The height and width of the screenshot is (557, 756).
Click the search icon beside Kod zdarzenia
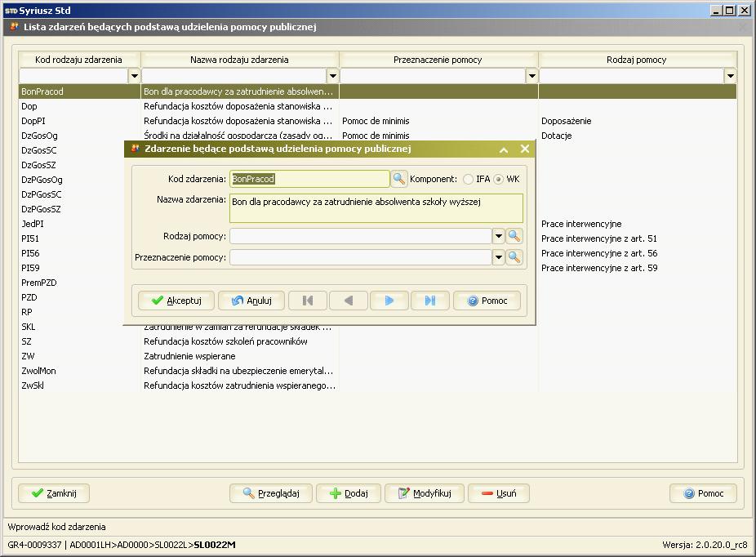398,179
